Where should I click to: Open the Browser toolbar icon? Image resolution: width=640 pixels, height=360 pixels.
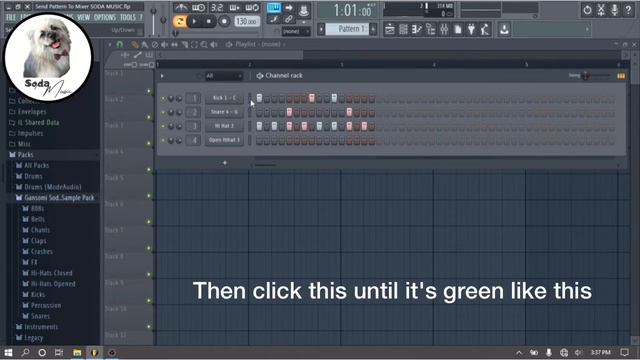(431, 29)
